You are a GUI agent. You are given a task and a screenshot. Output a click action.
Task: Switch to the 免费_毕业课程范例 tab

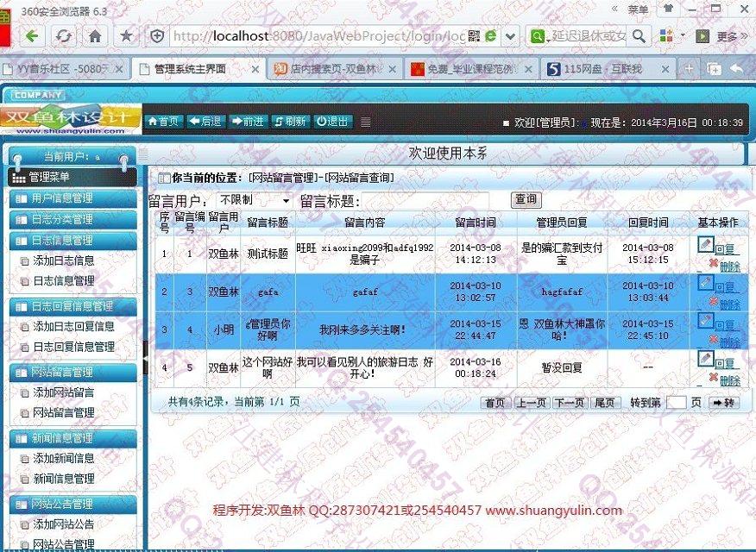(469, 69)
